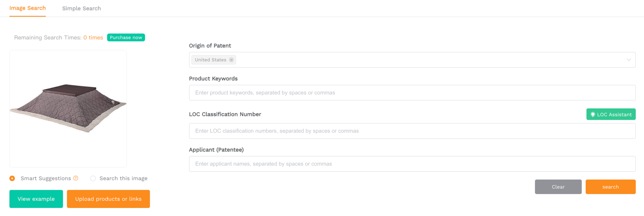The height and width of the screenshot is (216, 644).
Task: Focus the Product Keywords input field
Action: point(412,93)
